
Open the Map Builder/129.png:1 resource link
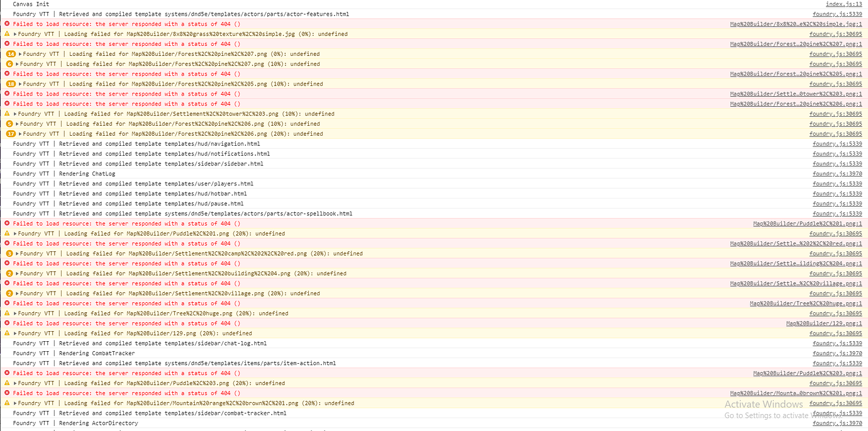(x=824, y=324)
